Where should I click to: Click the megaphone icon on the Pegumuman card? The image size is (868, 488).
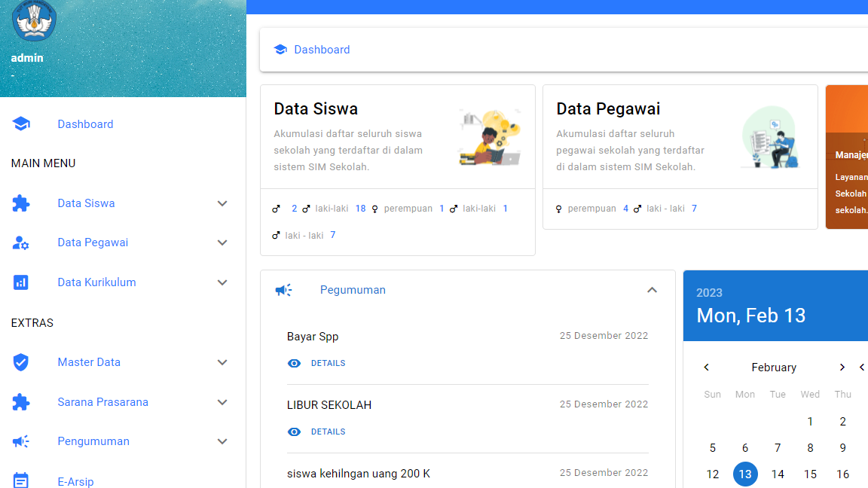click(284, 289)
